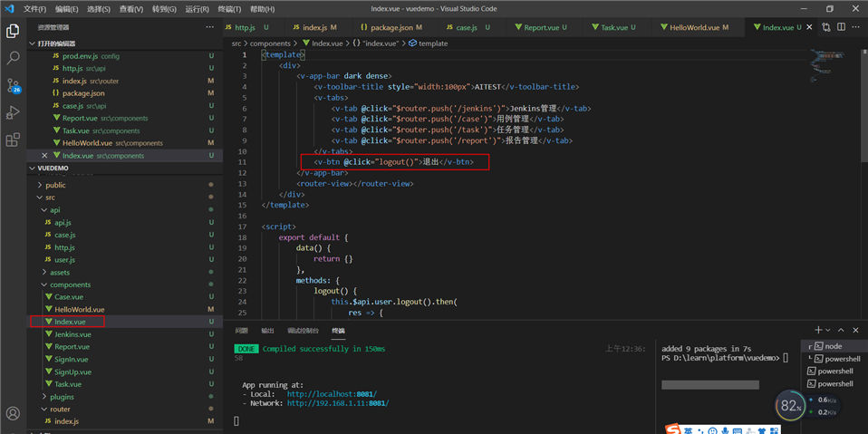Click the Explorer panel more actions ellipsis

click(210, 27)
